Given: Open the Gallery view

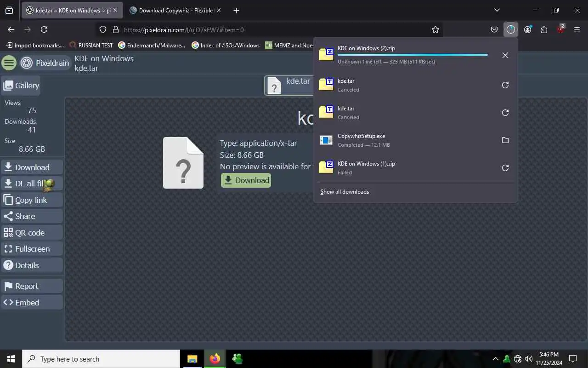Looking at the screenshot, I should click(21, 86).
